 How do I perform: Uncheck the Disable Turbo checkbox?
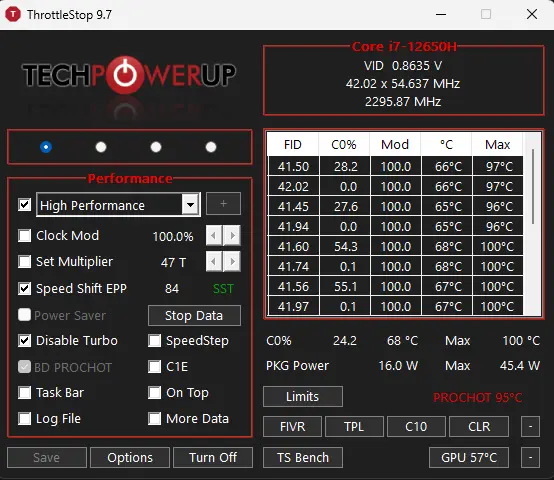coord(24,340)
